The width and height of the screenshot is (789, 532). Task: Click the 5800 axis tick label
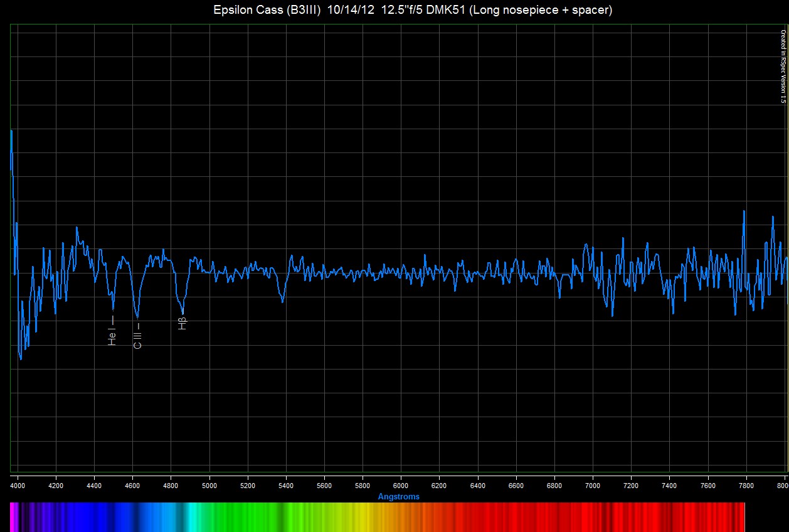click(x=363, y=486)
